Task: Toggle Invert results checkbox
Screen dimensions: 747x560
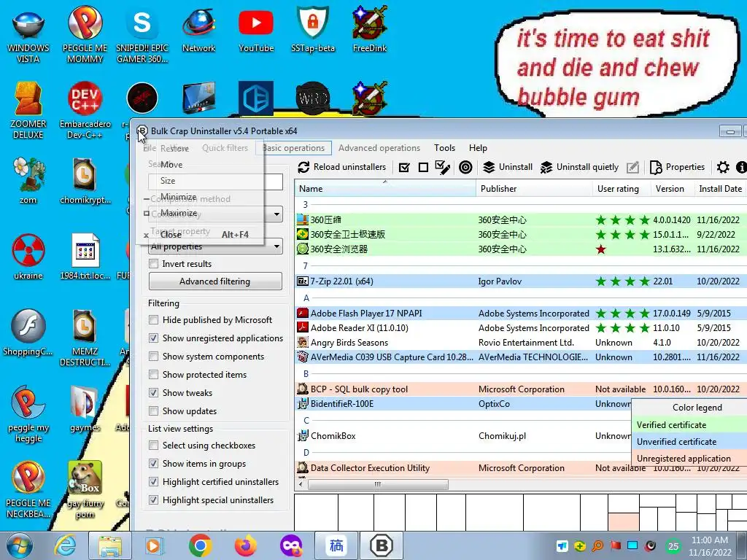Action: click(153, 264)
